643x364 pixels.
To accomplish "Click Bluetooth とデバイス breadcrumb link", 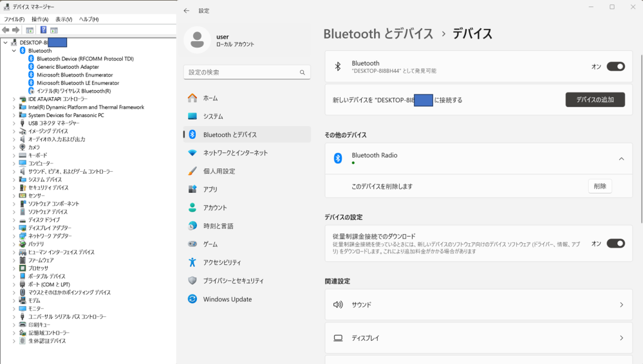I will pyautogui.click(x=378, y=33).
